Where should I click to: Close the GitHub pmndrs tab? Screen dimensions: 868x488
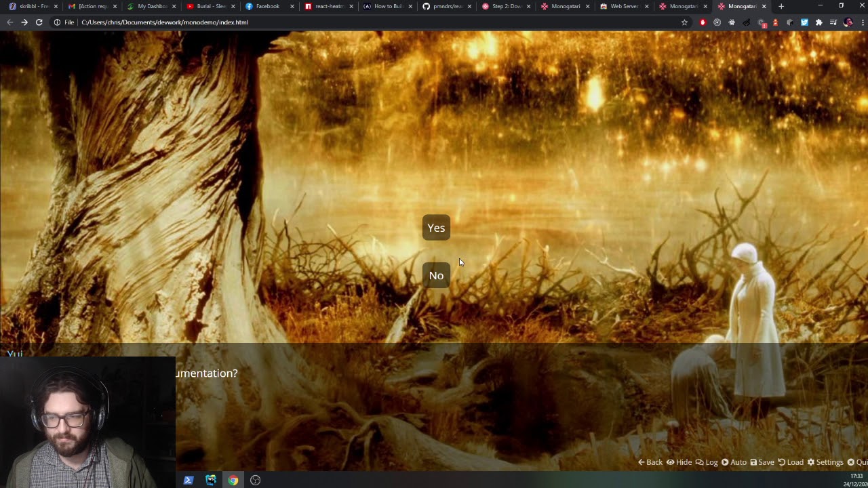pyautogui.click(x=469, y=6)
